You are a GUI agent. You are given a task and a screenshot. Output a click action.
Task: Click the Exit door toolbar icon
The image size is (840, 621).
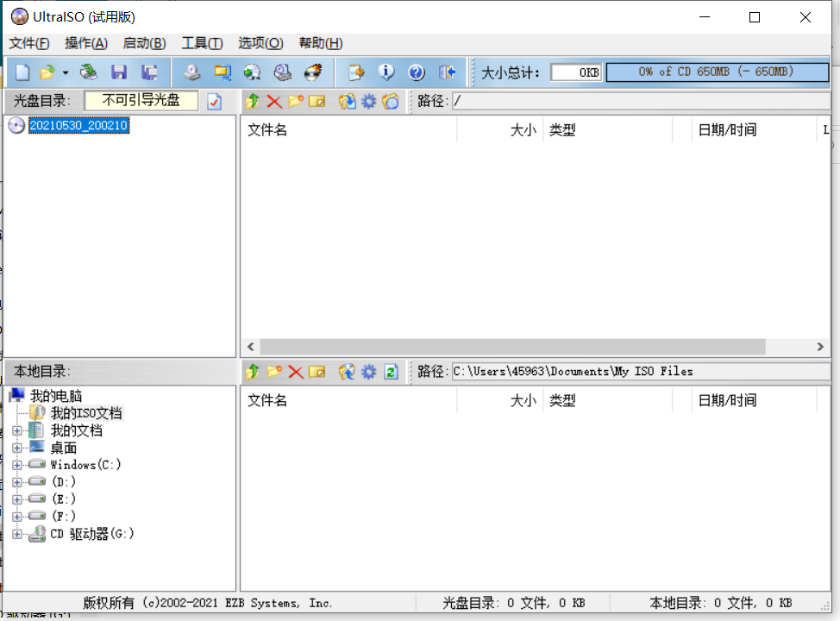tap(447, 72)
